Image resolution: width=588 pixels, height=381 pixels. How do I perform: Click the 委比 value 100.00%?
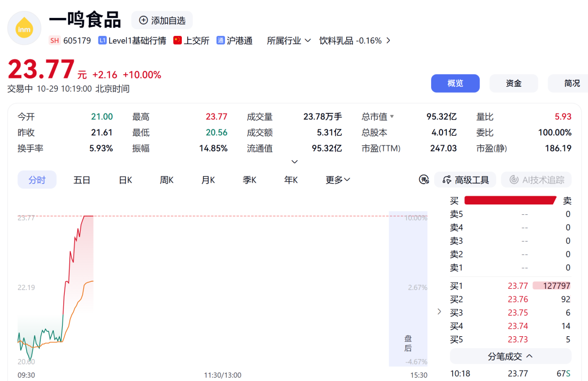(555, 132)
